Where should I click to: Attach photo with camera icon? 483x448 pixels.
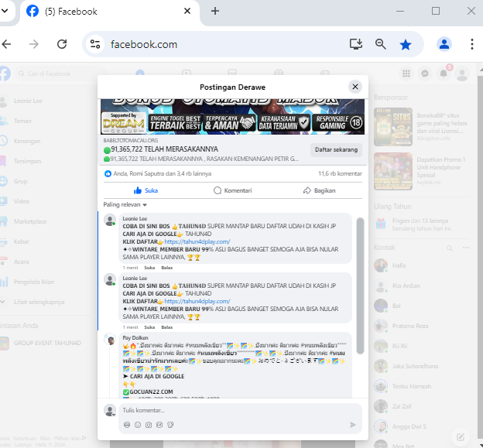tap(149, 425)
